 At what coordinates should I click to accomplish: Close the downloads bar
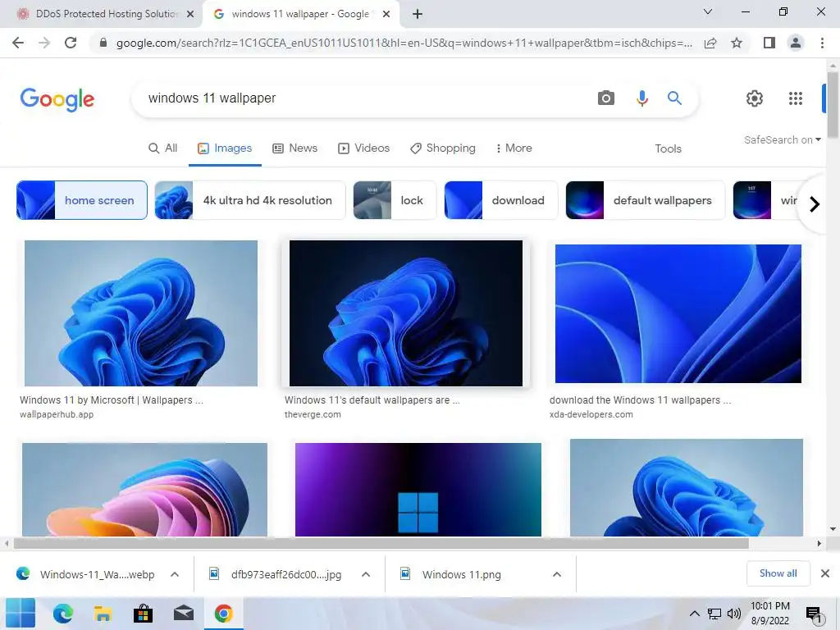[825, 573]
